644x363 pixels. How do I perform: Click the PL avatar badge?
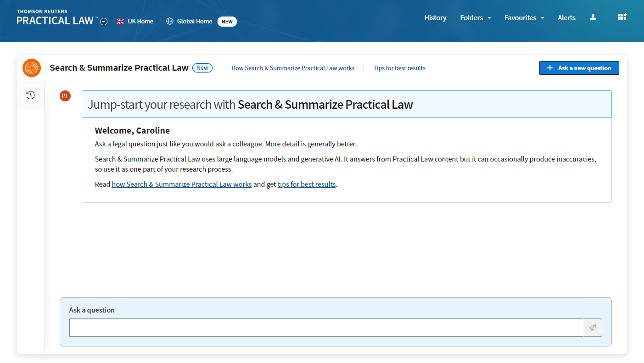[65, 96]
